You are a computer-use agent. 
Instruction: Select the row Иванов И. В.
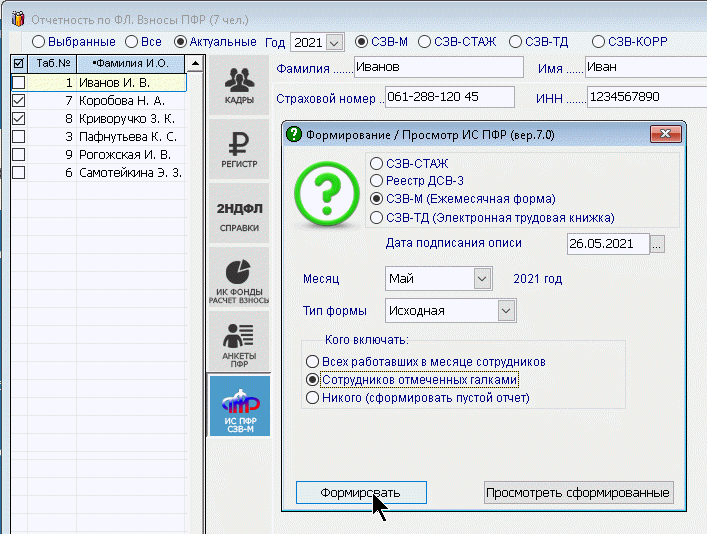pyautogui.click(x=98, y=83)
